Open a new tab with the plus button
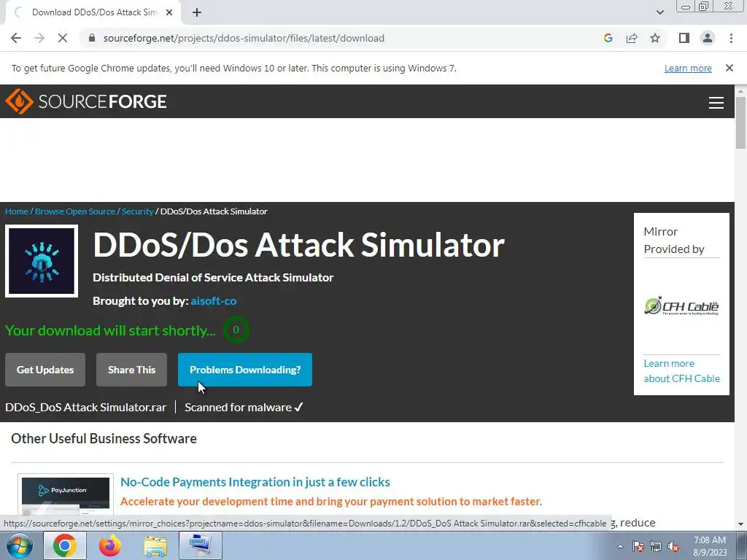 click(x=197, y=12)
